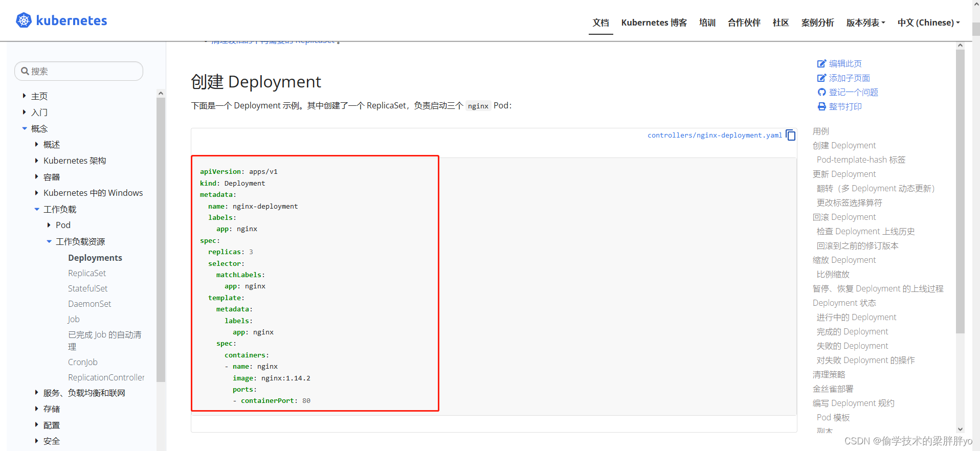Click the magnifier icon in search box
980x451 pixels.
[x=25, y=71]
